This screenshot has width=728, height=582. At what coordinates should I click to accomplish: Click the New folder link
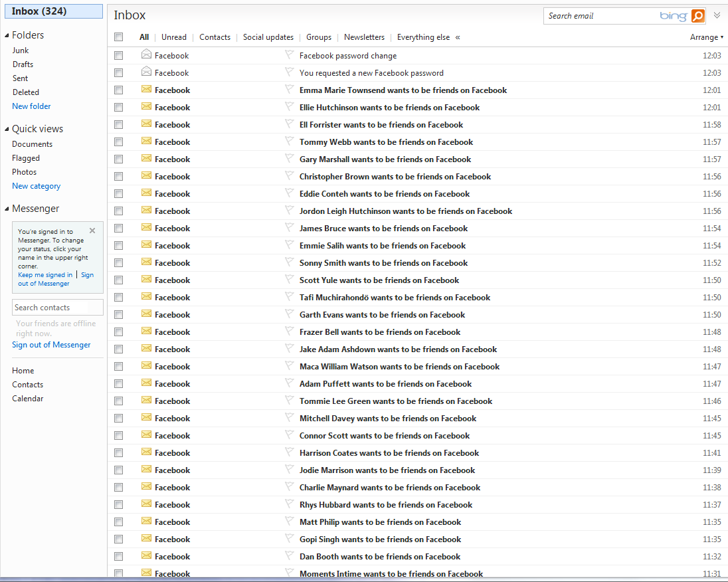point(31,106)
